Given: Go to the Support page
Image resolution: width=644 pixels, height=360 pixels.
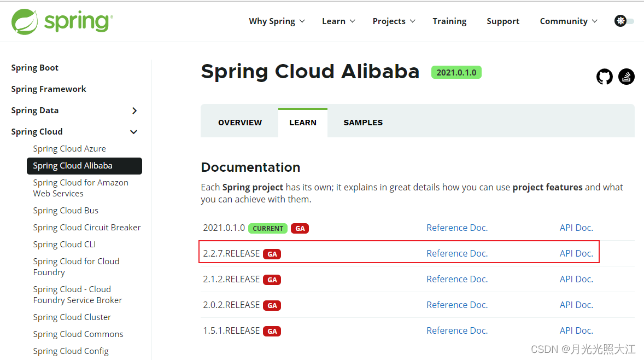Looking at the screenshot, I should pyautogui.click(x=503, y=21).
